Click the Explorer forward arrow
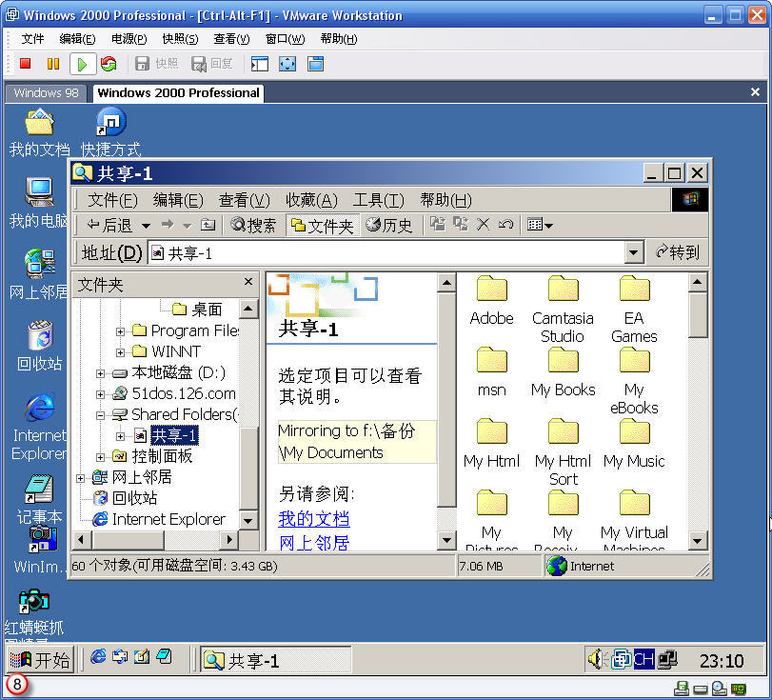The image size is (772, 700). 168,225
